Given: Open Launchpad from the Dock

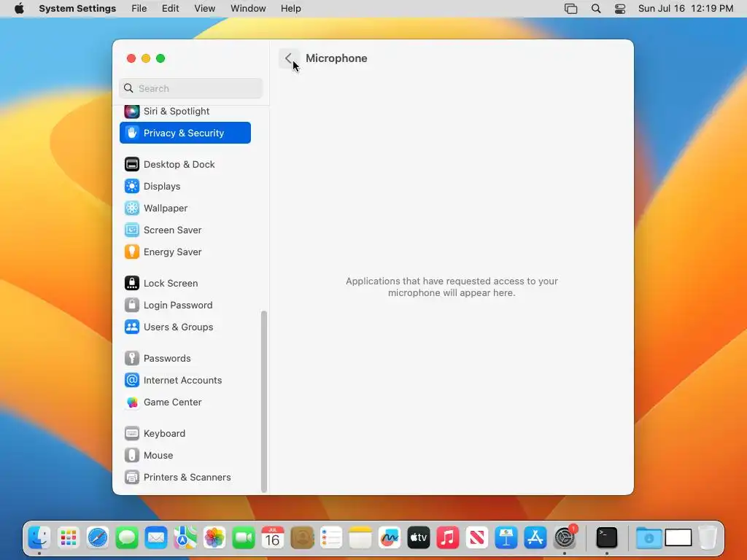Looking at the screenshot, I should [x=69, y=538].
